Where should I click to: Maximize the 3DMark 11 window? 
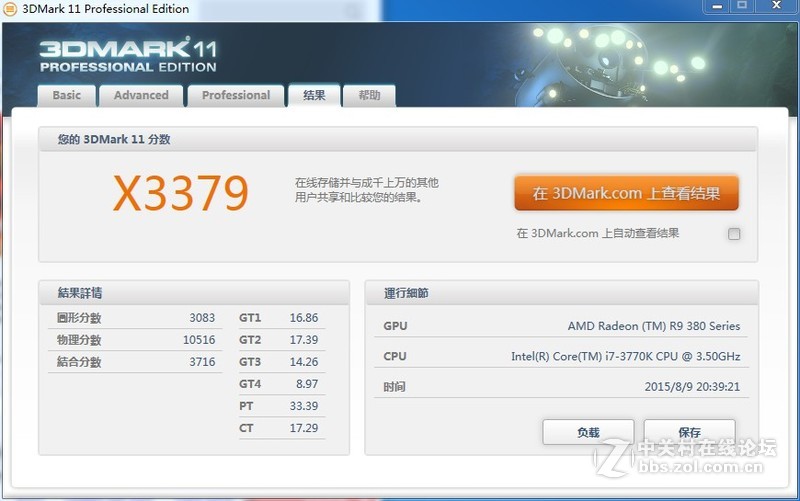(742, 6)
